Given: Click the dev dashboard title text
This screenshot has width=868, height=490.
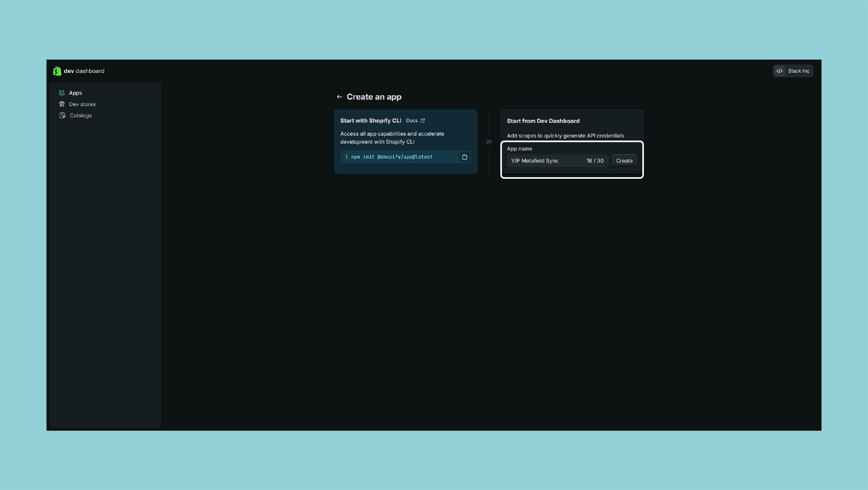Looking at the screenshot, I should [84, 71].
